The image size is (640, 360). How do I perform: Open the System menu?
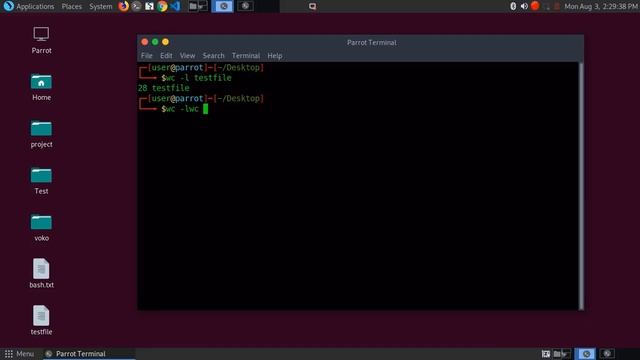click(100, 7)
